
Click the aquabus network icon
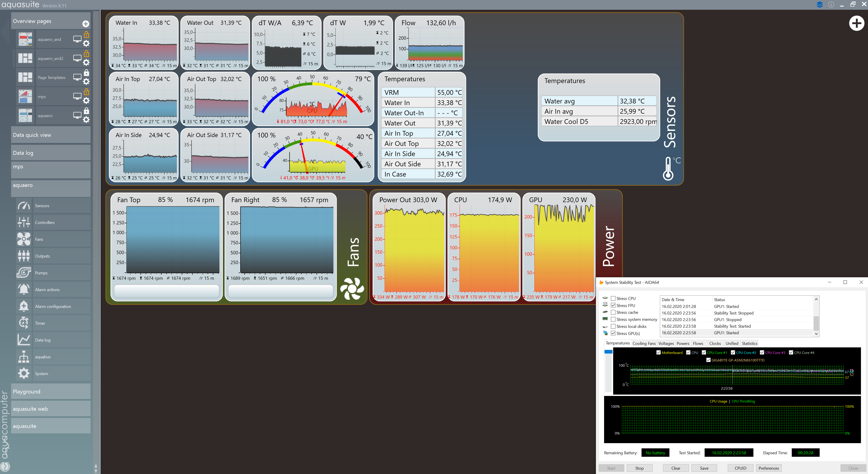[24, 356]
